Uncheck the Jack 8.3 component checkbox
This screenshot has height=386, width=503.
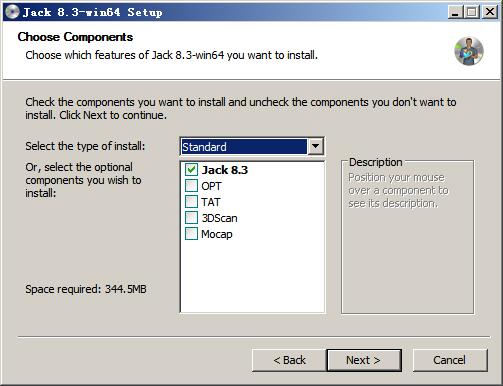pos(191,170)
